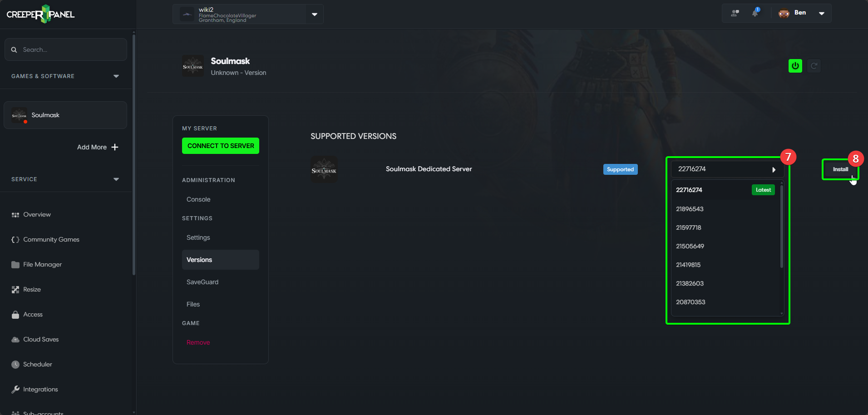The width and height of the screenshot is (868, 415).
Task: Click the sub-accounts people icon in top bar
Action: pos(734,13)
